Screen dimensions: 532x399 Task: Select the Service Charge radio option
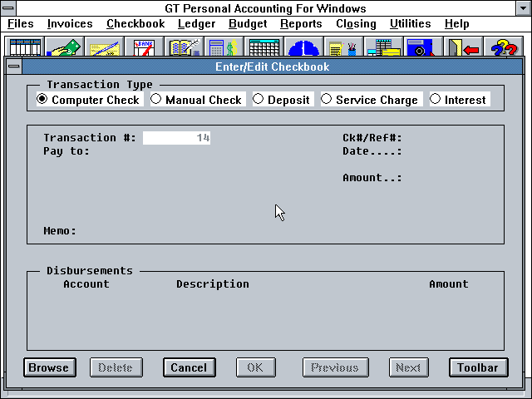372,100
